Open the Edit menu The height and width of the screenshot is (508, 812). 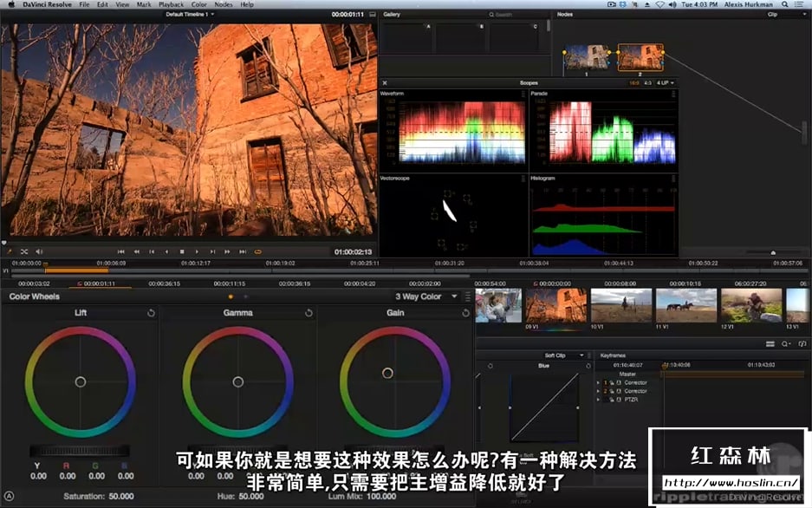pyautogui.click(x=102, y=4)
